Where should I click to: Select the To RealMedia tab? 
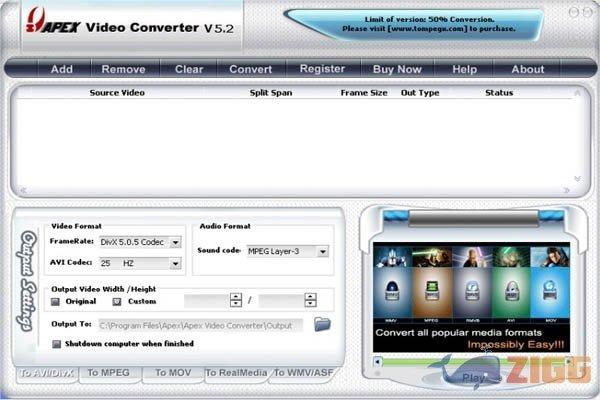click(x=237, y=373)
